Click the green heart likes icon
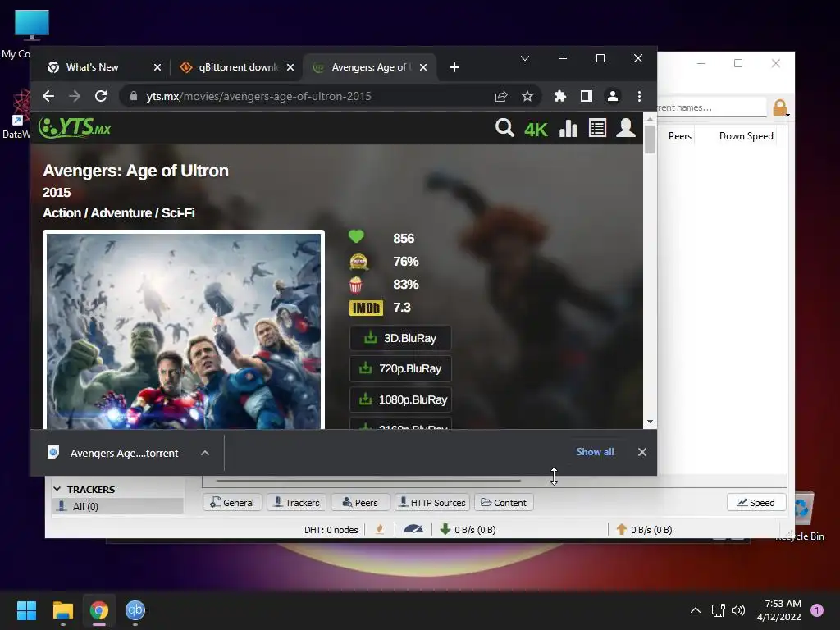Screen dimensions: 840x630 (x=356, y=236)
